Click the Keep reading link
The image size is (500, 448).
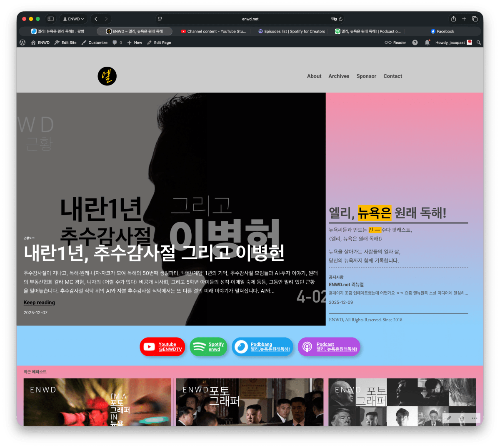(x=39, y=302)
